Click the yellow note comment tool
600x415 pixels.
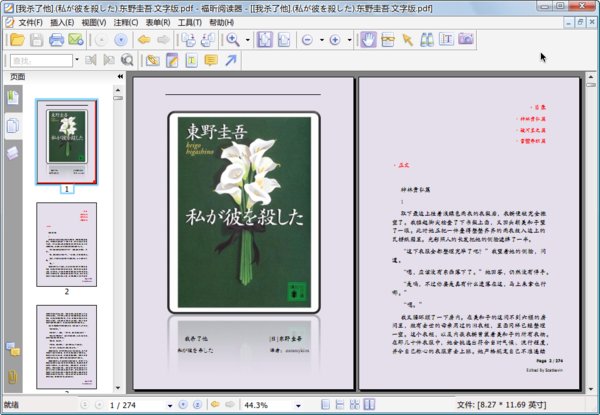click(211, 61)
